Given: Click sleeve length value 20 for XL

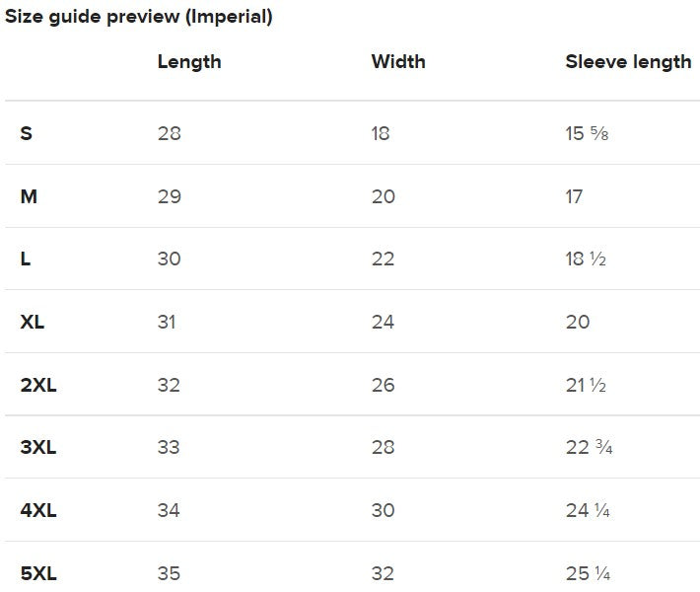Looking at the screenshot, I should point(578,322).
